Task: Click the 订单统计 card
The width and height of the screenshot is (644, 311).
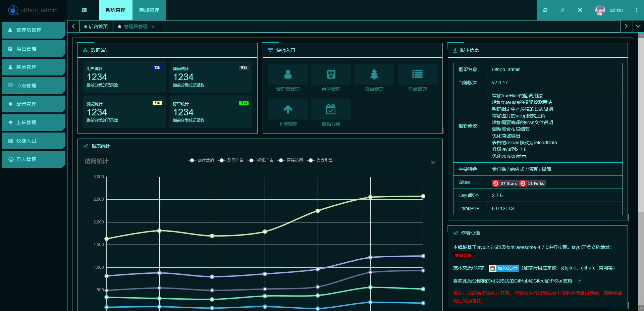Action: [x=211, y=112]
